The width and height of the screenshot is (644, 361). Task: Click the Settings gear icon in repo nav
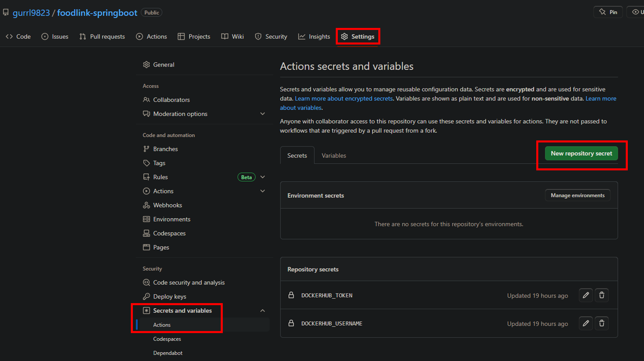344,36
